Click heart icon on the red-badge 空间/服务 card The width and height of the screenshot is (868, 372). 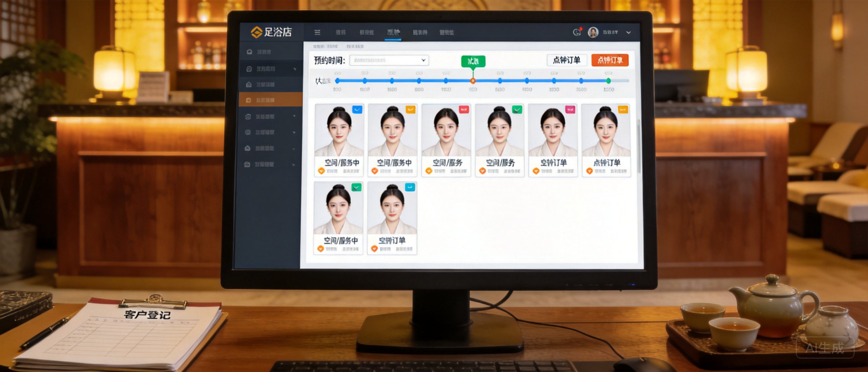tap(429, 171)
